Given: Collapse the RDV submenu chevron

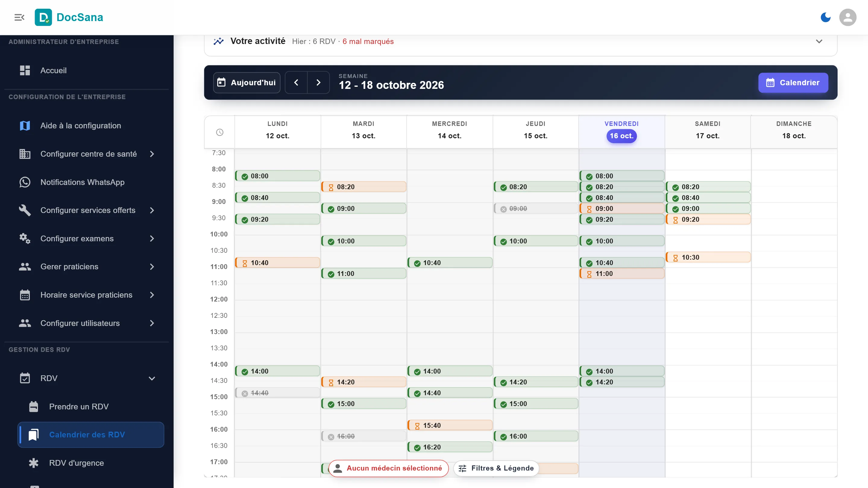Looking at the screenshot, I should (152, 378).
